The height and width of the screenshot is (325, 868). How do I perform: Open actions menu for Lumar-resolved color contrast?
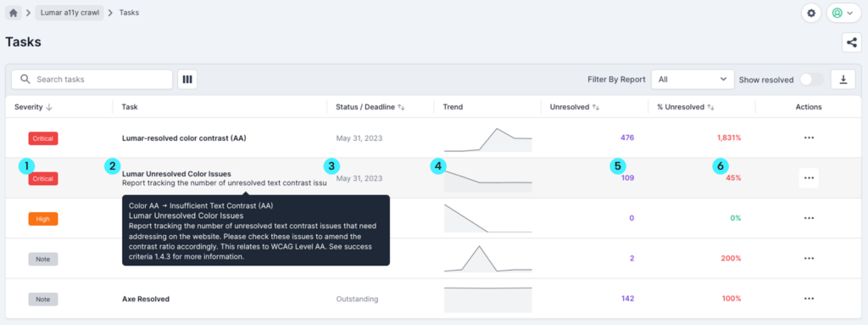point(809,137)
